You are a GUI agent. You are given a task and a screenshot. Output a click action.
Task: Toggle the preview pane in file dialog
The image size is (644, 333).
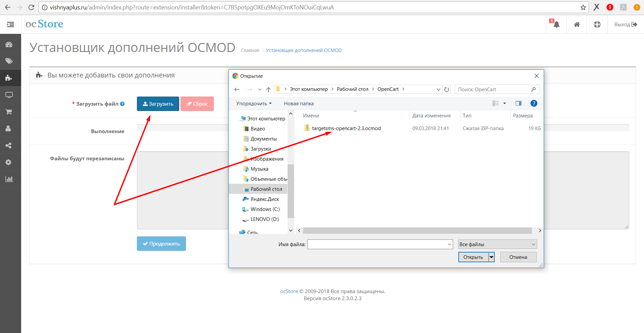[518, 103]
